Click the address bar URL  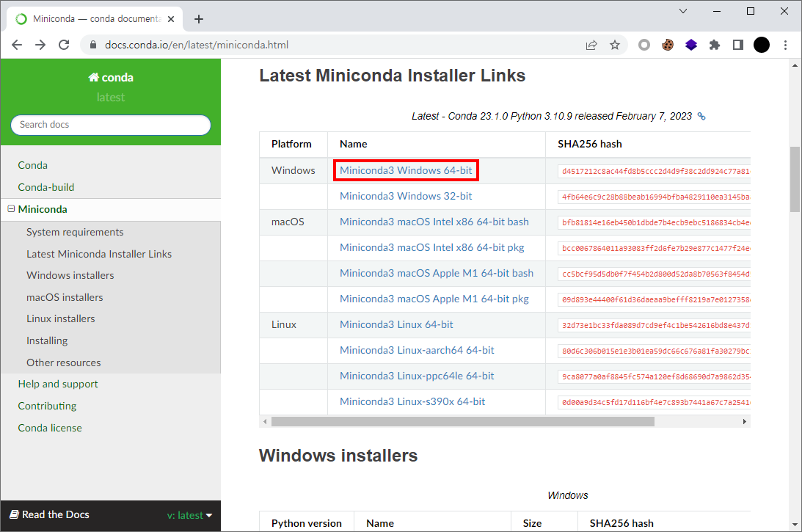197,45
